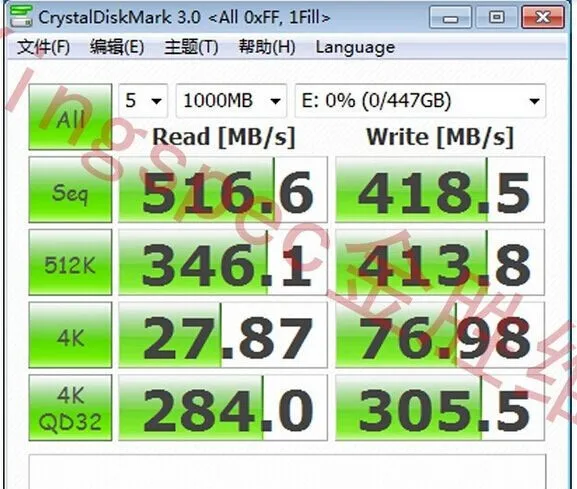The image size is (577, 489).
Task: Click the Seq write result 418.5
Action: pos(440,189)
